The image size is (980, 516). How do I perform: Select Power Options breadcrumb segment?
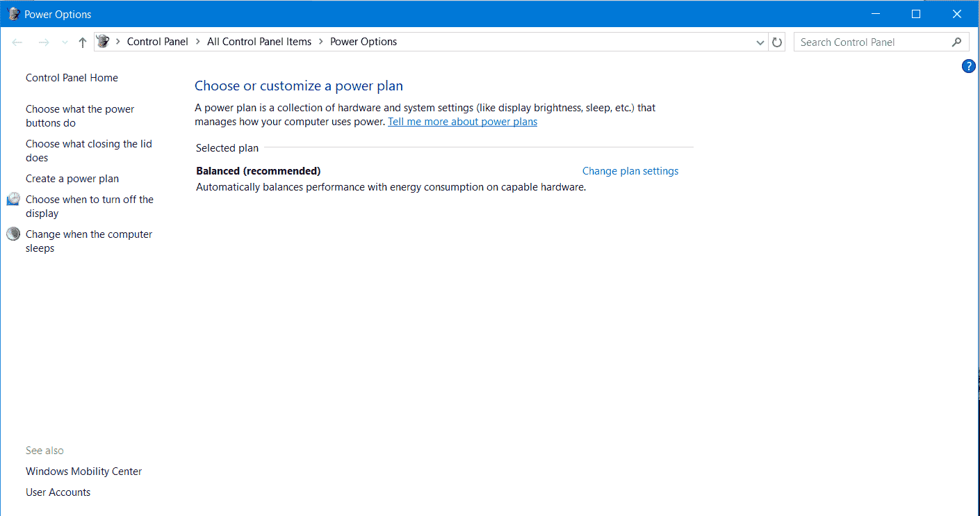pos(364,42)
